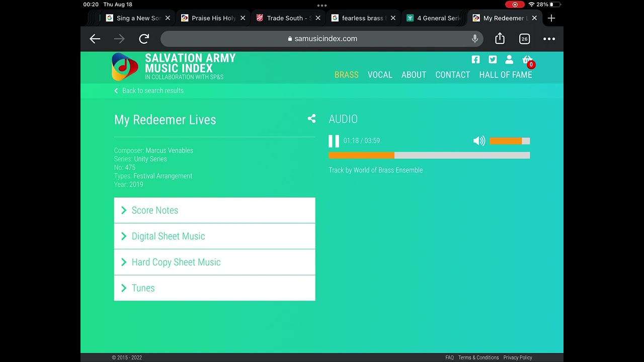Open the CONTACT menu item
This screenshot has height=362, width=644.
(x=453, y=74)
